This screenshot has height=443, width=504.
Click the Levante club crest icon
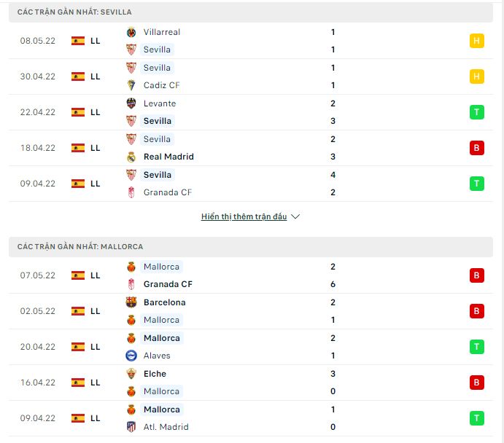point(131,103)
